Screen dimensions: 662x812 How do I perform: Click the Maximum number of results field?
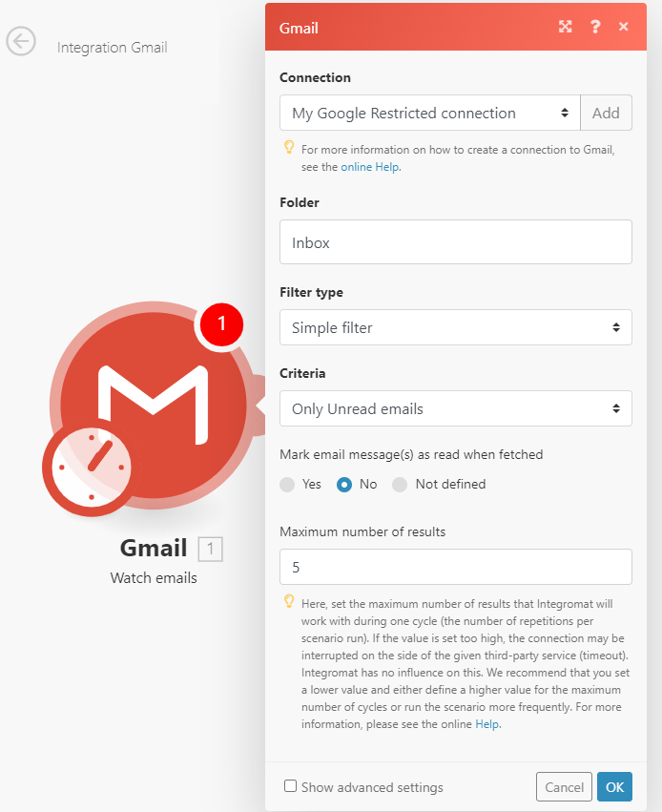click(455, 567)
